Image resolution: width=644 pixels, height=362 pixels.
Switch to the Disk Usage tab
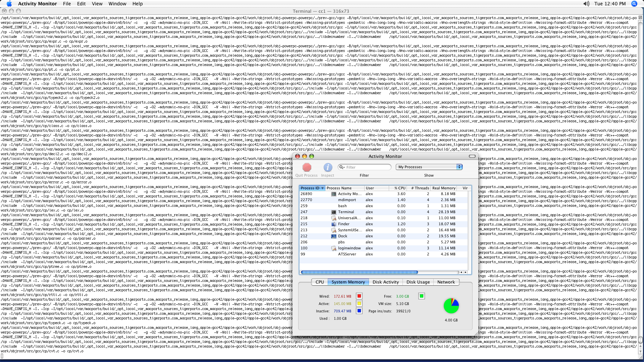pos(418,282)
